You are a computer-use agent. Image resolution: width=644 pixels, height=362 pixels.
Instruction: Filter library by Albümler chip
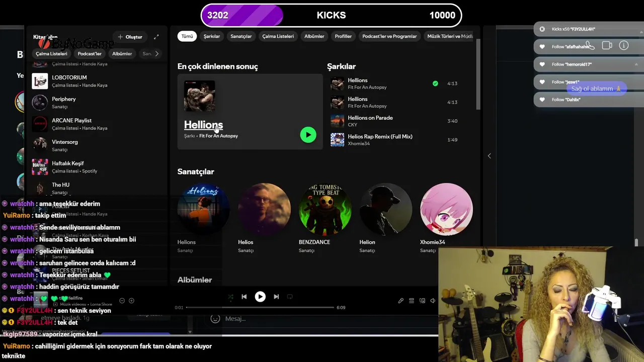tap(122, 53)
